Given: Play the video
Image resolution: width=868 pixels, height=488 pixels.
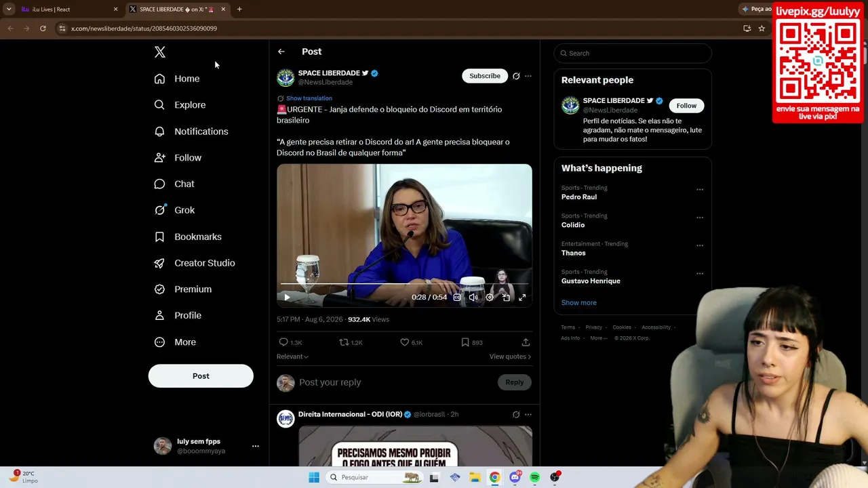Looking at the screenshot, I should [x=287, y=297].
